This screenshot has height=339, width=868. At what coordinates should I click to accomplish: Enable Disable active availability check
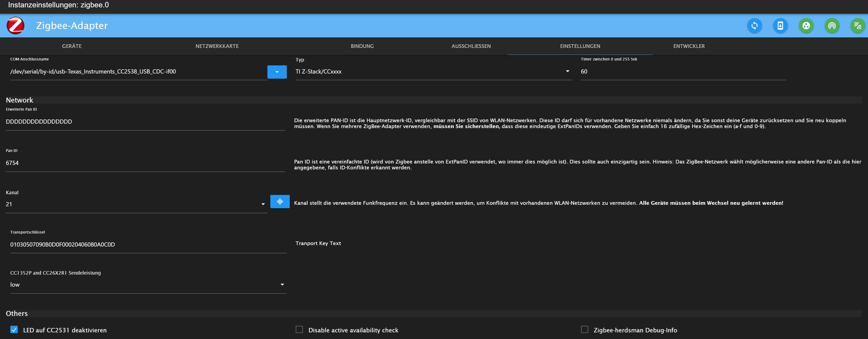pos(299,330)
